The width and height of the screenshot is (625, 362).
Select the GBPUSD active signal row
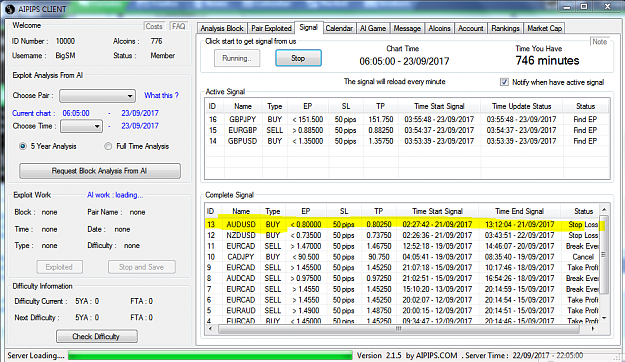click(407, 141)
